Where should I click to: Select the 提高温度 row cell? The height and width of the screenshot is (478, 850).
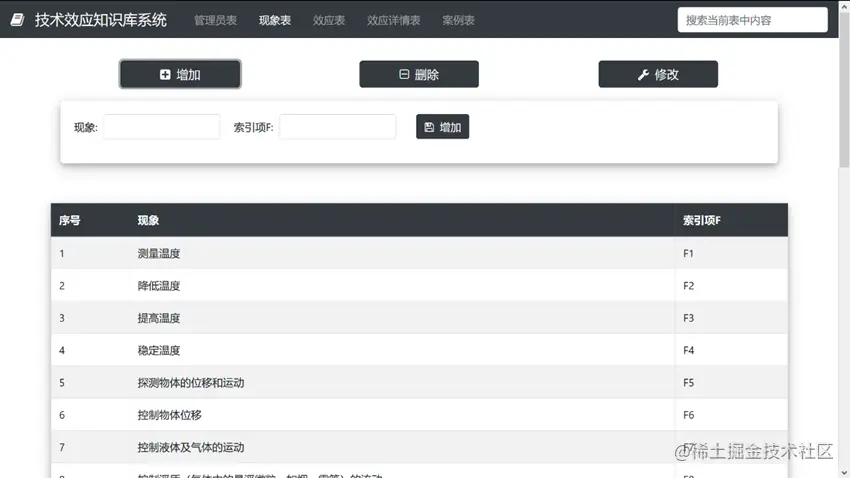[402, 318]
